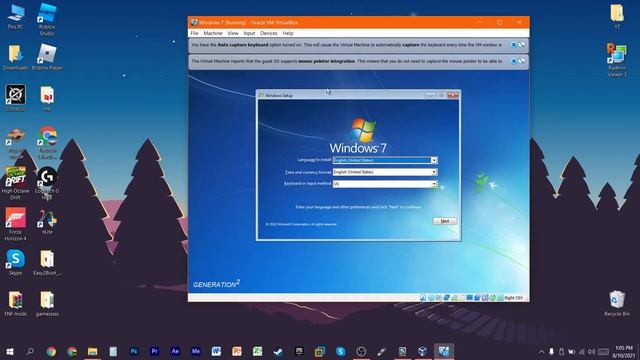Select the Roblox Studio desktop shortcut

pyautogui.click(x=47, y=19)
